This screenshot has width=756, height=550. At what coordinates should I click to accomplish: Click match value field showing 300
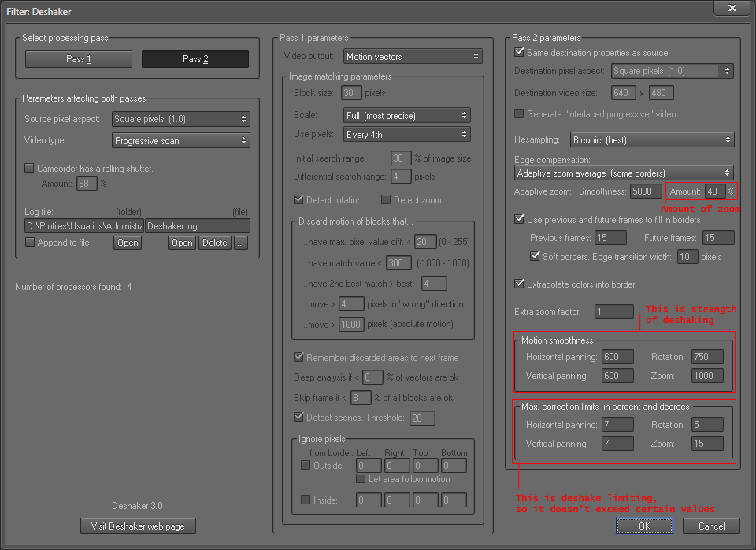point(398,263)
